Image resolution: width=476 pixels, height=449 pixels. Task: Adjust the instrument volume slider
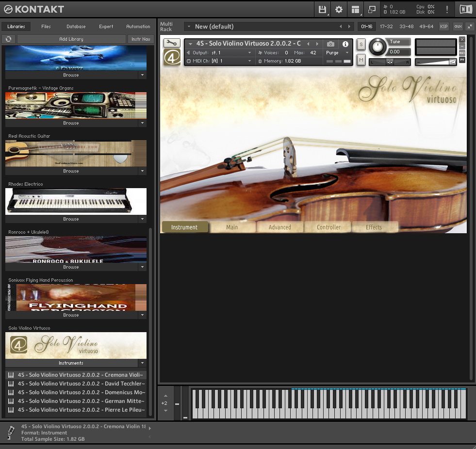click(x=436, y=62)
